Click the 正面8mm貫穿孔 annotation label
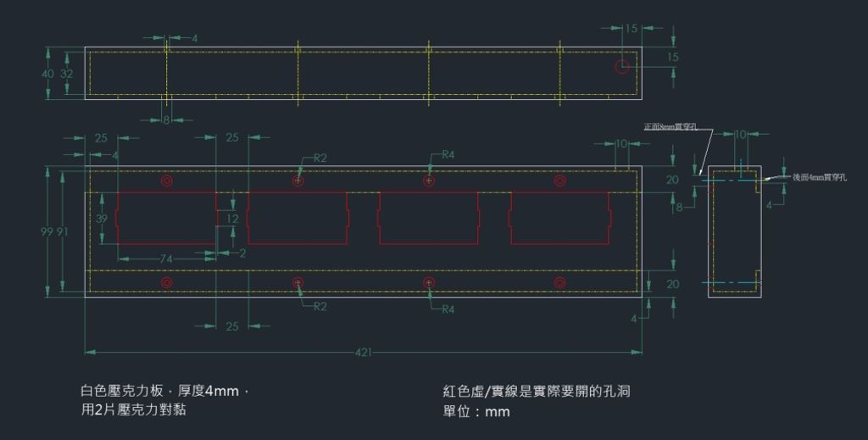 point(670,127)
